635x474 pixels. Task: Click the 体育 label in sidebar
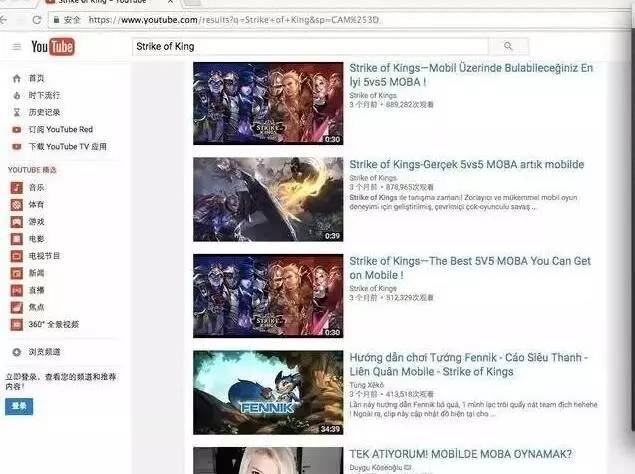click(36, 205)
